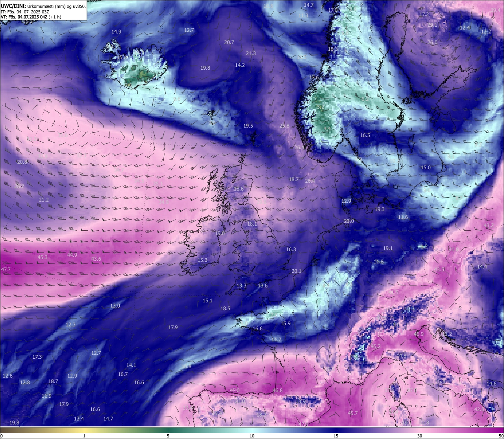Click the 21.2 value label

44,200
